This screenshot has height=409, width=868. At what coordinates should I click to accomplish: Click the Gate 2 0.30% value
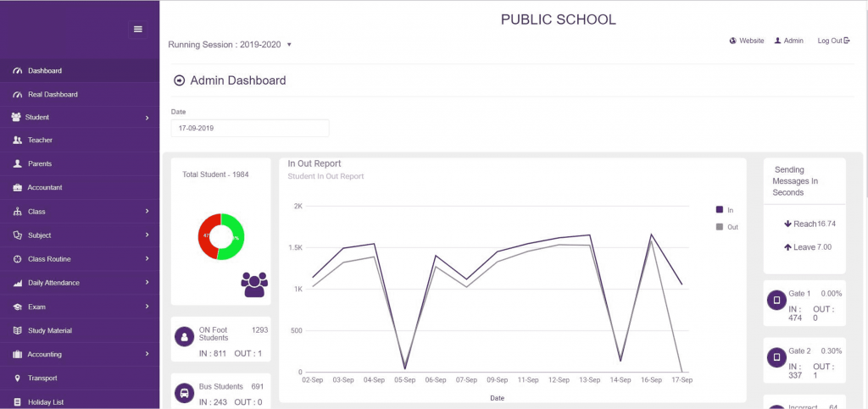(832, 351)
